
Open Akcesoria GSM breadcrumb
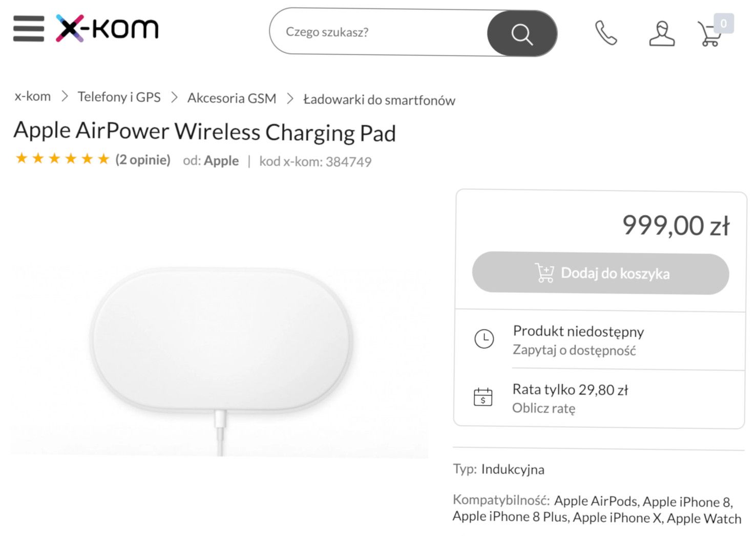click(232, 98)
